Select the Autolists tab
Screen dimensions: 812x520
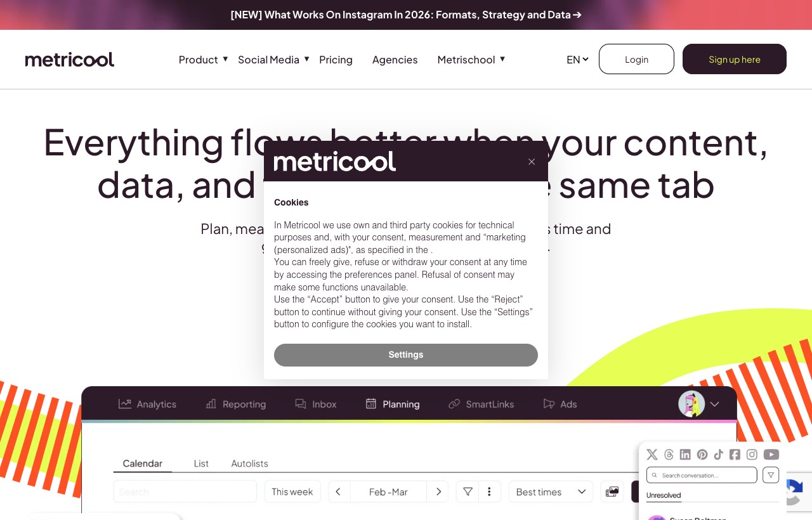tap(250, 464)
